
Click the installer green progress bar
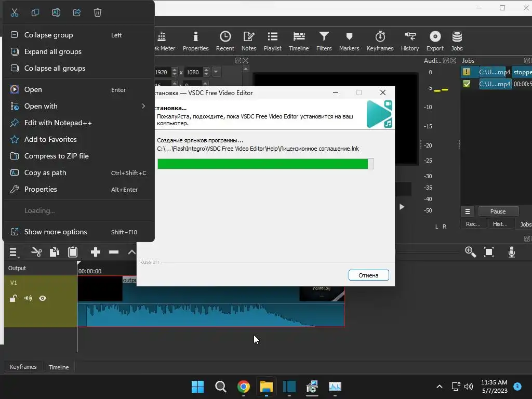click(x=265, y=164)
